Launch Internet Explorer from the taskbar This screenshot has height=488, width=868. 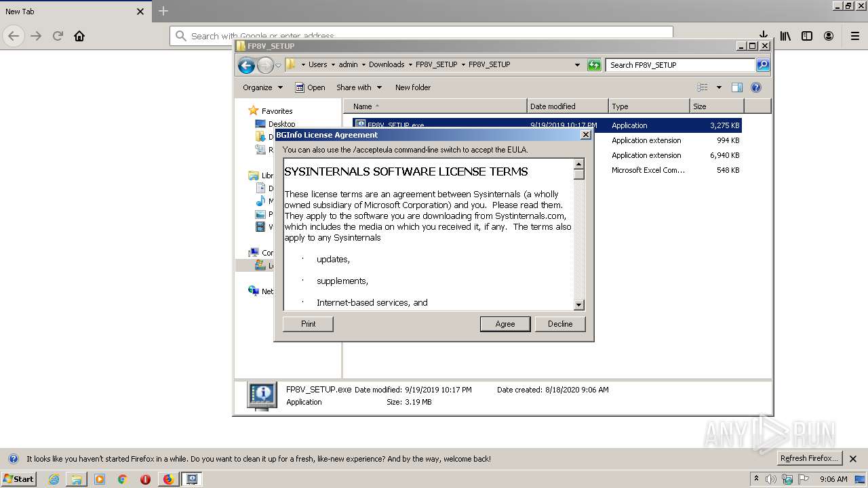[x=54, y=479]
